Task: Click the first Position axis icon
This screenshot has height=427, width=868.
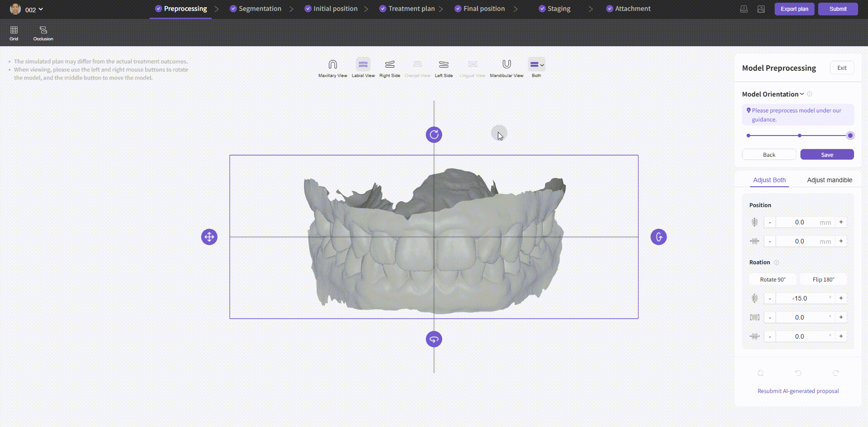Action: tap(755, 222)
